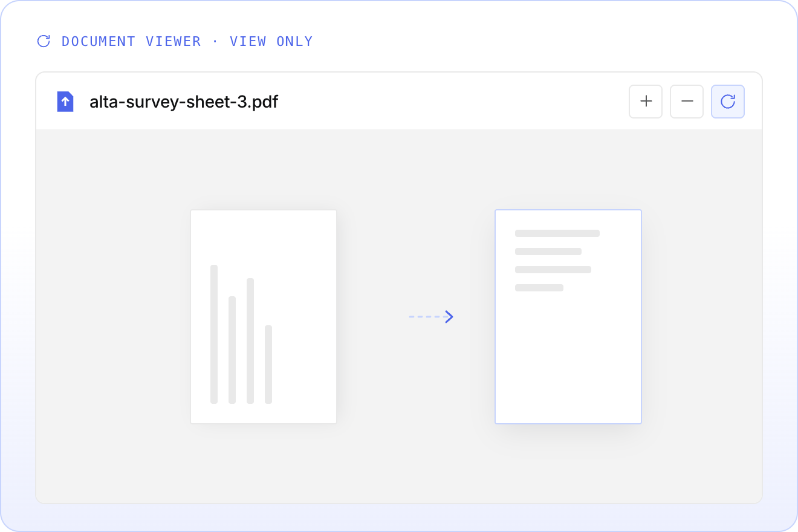Click the DOCUMENT VIEWER · VIEW ONLY label

[x=187, y=41]
